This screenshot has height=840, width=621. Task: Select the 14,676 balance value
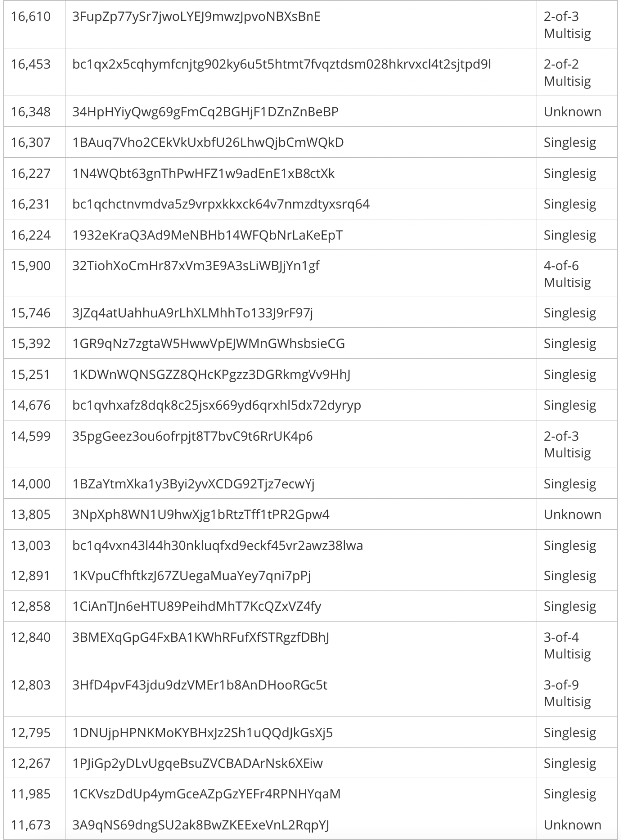31,405
